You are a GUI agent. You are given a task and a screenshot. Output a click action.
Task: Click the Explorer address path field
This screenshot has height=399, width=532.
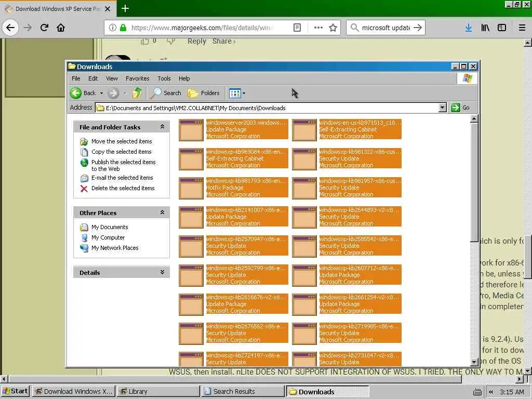point(267,108)
